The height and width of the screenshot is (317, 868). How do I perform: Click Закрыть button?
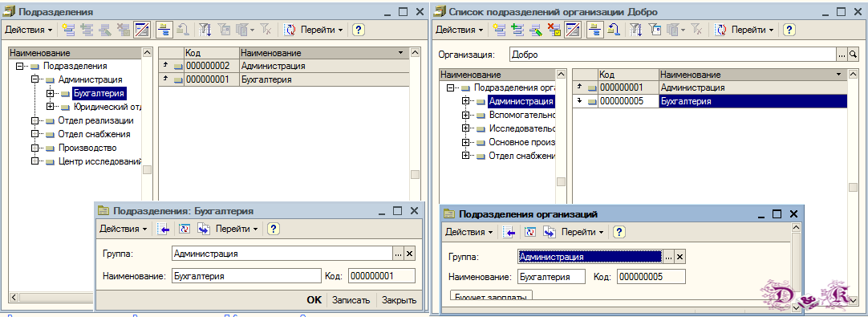click(400, 300)
